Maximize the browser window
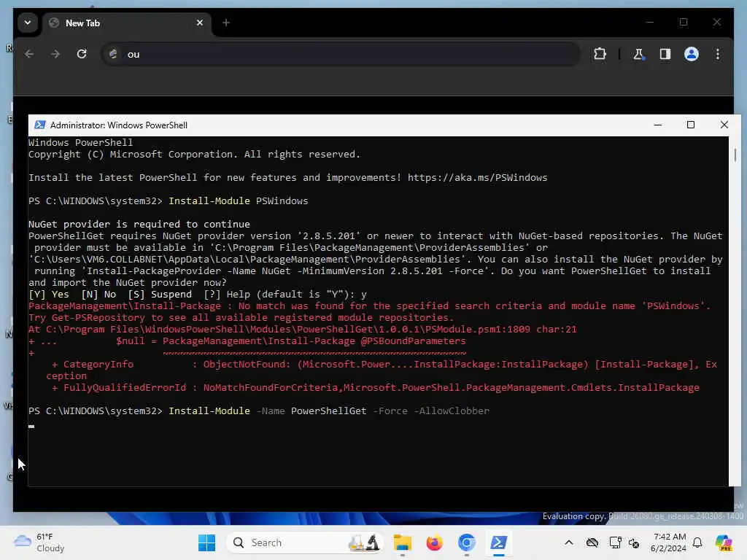 (684, 23)
